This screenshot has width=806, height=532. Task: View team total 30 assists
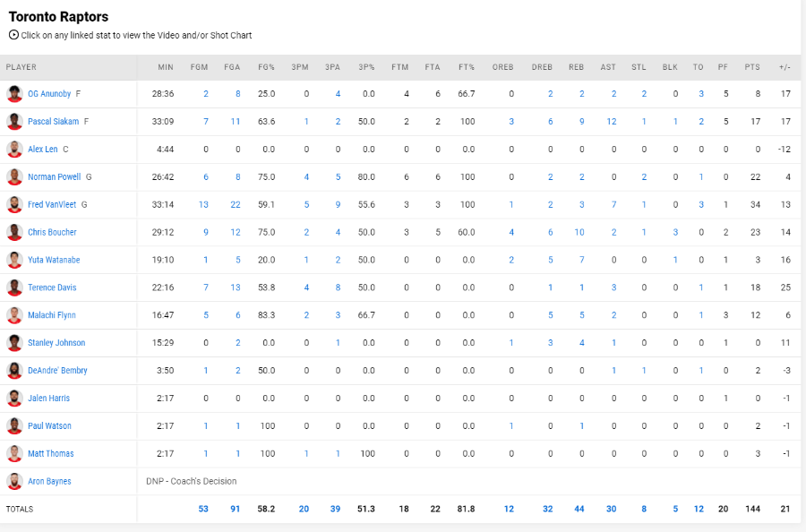[611, 509]
